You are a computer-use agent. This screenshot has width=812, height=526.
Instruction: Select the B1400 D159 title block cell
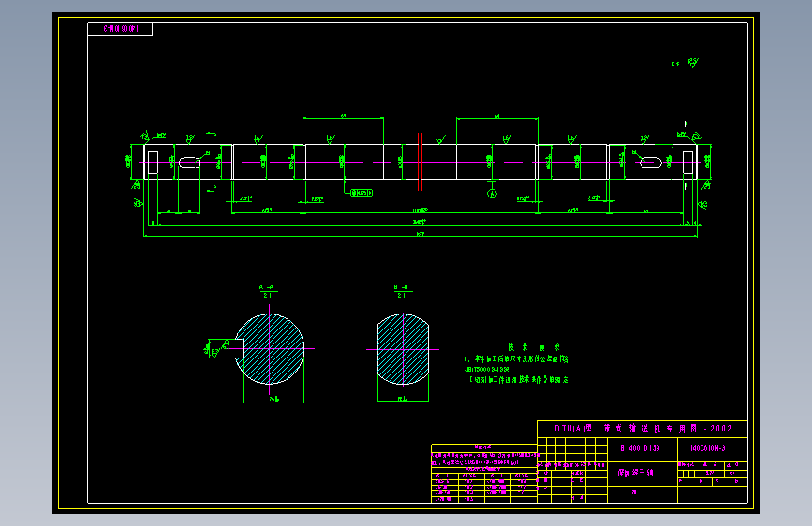tap(642, 449)
